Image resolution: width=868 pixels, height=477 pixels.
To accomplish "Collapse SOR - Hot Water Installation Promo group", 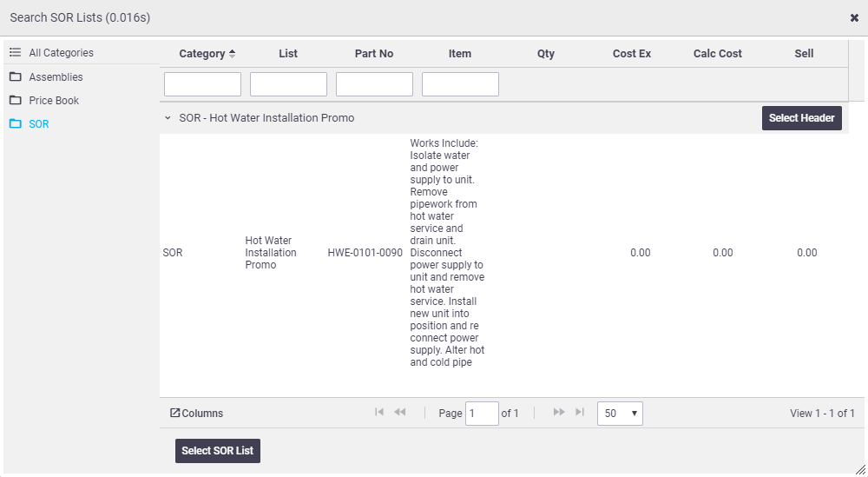I will point(168,118).
